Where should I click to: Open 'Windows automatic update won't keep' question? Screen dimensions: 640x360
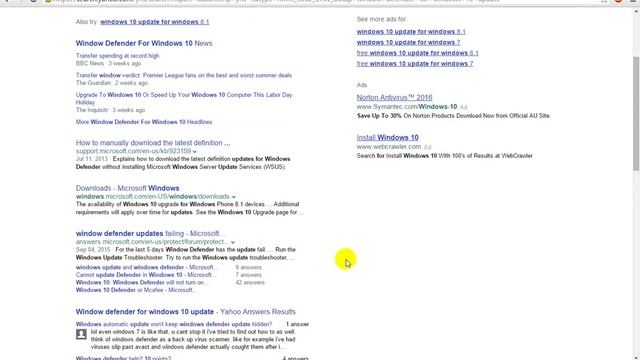[173, 324]
